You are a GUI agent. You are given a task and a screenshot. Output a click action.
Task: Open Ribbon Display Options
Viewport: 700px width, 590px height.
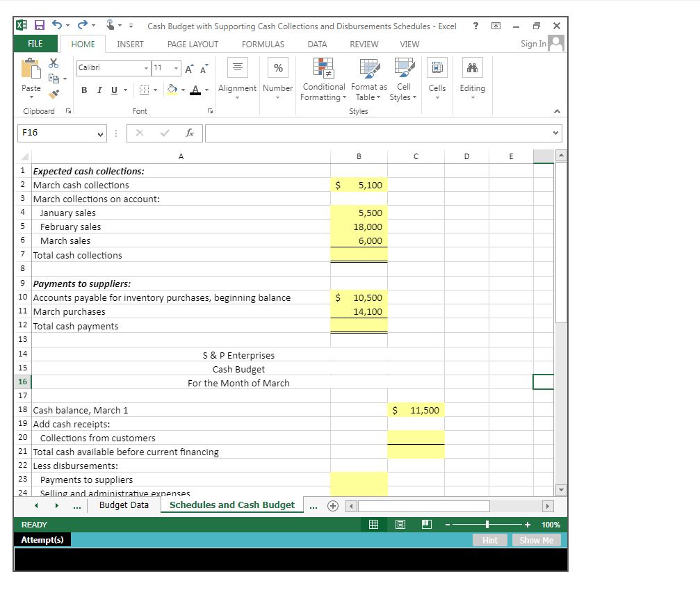tap(496, 26)
